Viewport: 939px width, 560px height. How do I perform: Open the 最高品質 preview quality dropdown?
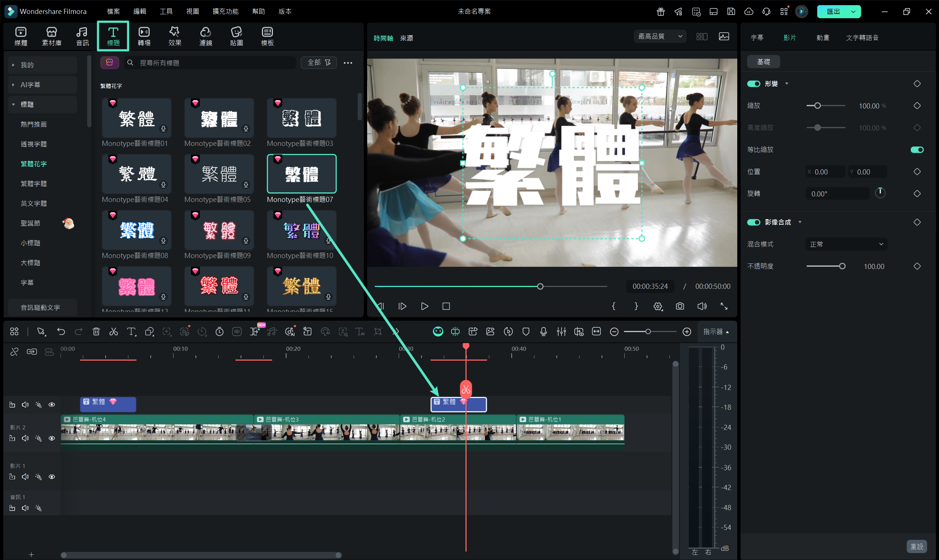coord(660,37)
